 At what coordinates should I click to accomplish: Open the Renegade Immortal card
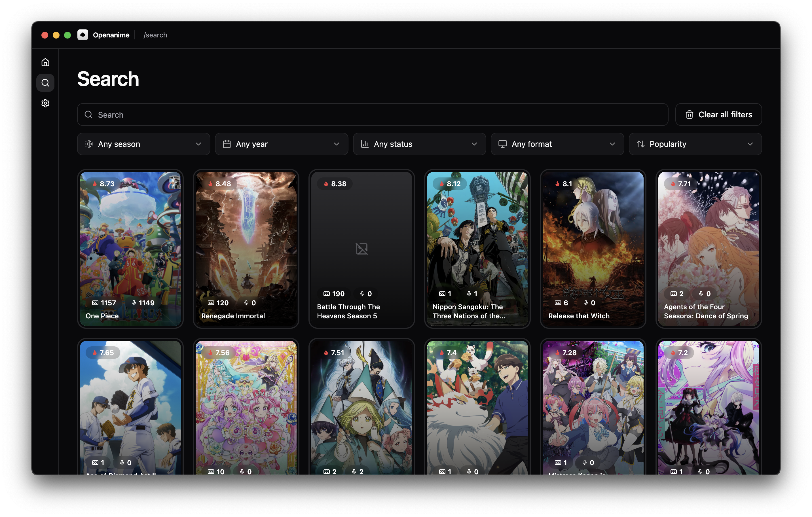pos(246,249)
